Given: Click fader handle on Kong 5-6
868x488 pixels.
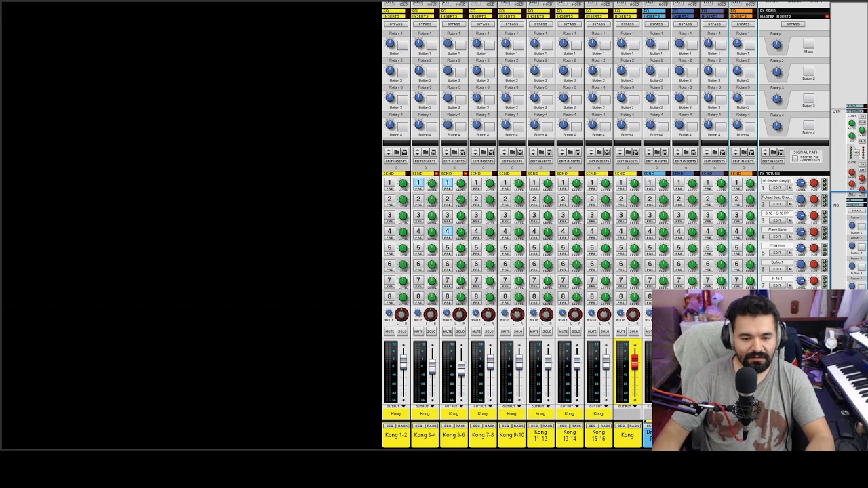Looking at the screenshot, I should [x=461, y=368].
